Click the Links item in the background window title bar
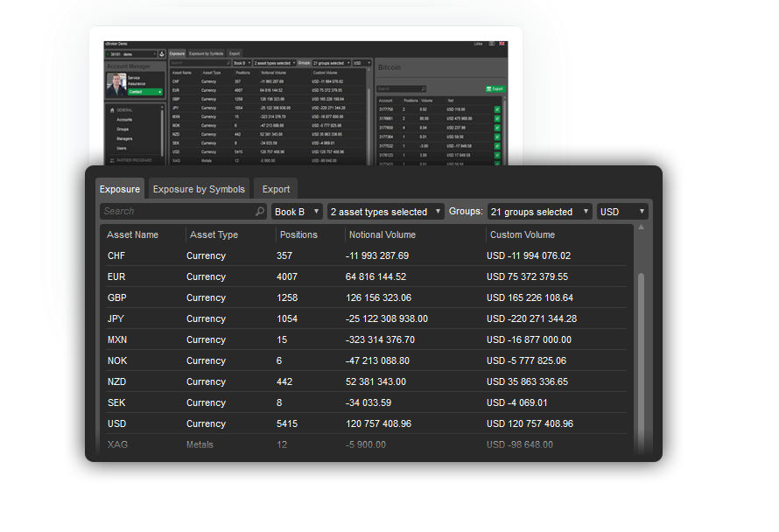Screen dimensions: 779x532 [x=478, y=44]
